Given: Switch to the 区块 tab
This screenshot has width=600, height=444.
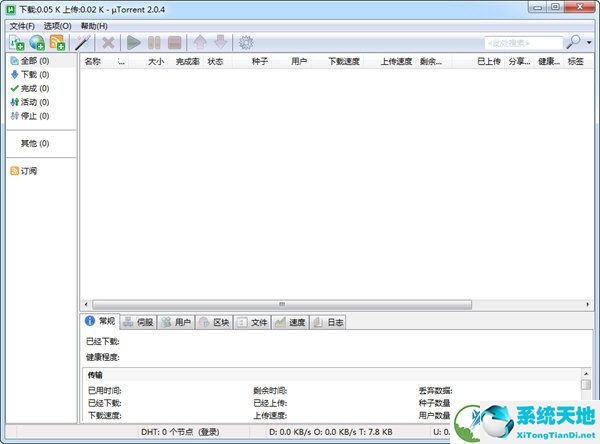Looking at the screenshot, I should tap(215, 323).
